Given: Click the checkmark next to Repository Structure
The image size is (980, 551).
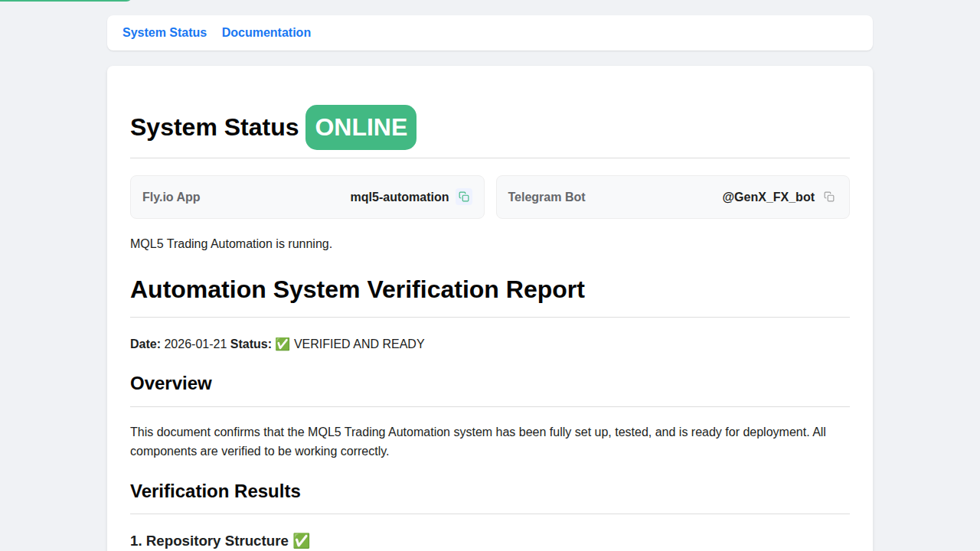Looking at the screenshot, I should tap(302, 541).
